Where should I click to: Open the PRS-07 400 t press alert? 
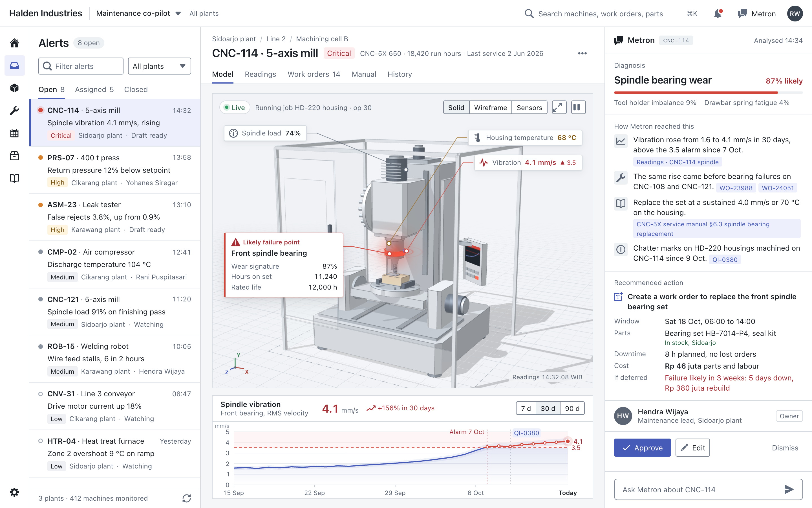point(115,170)
